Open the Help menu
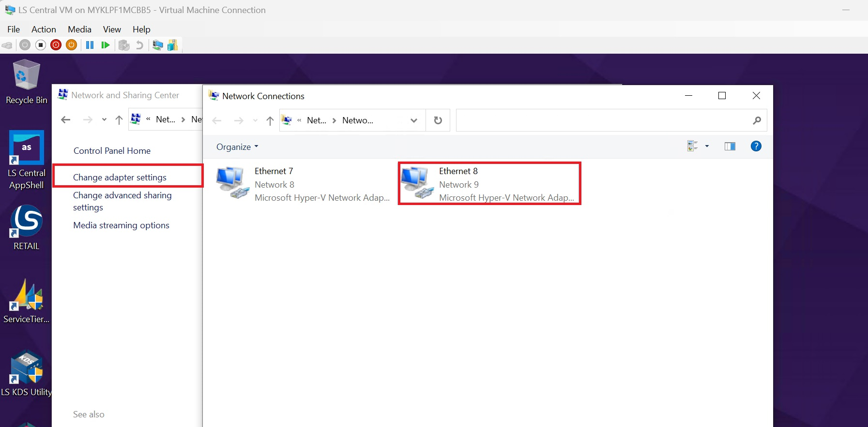Viewport: 868px width, 427px height. tap(141, 29)
